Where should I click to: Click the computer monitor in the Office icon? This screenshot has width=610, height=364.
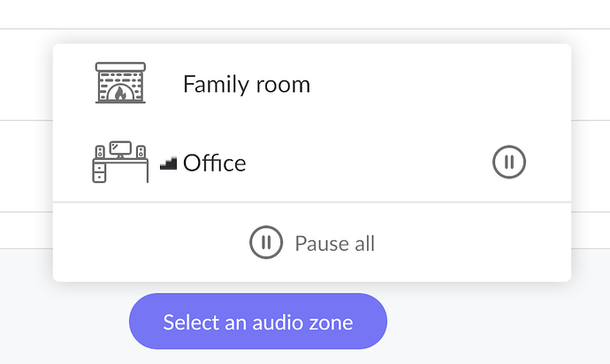120,149
